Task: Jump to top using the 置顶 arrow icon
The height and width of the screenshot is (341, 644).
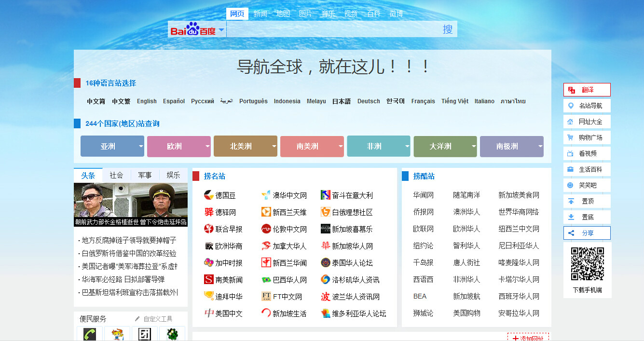Action: click(572, 201)
